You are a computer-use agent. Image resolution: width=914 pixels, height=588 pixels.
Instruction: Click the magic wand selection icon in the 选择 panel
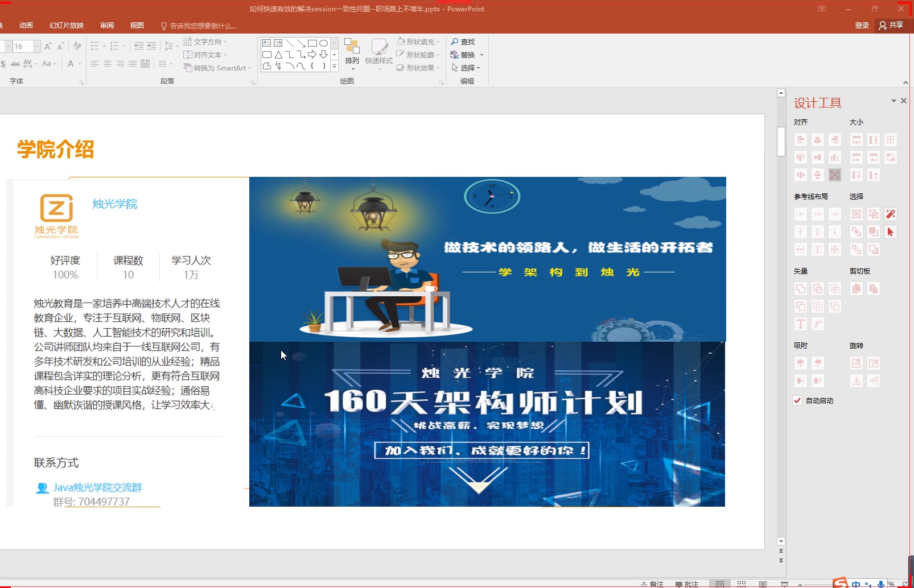891,214
